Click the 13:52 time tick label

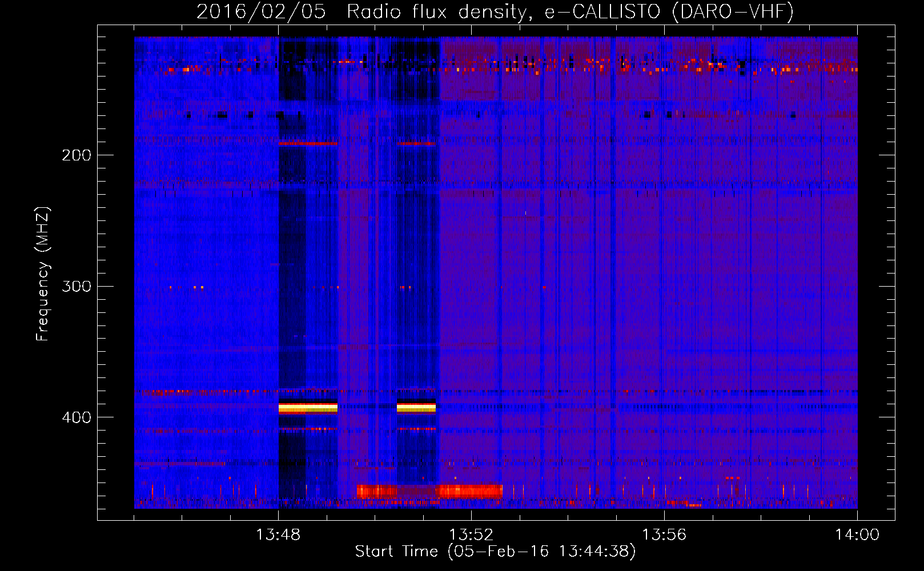471,535
